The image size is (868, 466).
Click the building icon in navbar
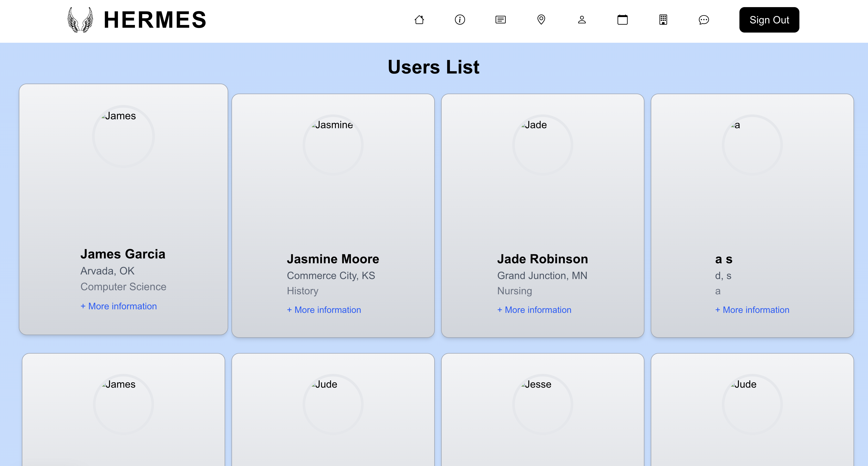pyautogui.click(x=663, y=20)
